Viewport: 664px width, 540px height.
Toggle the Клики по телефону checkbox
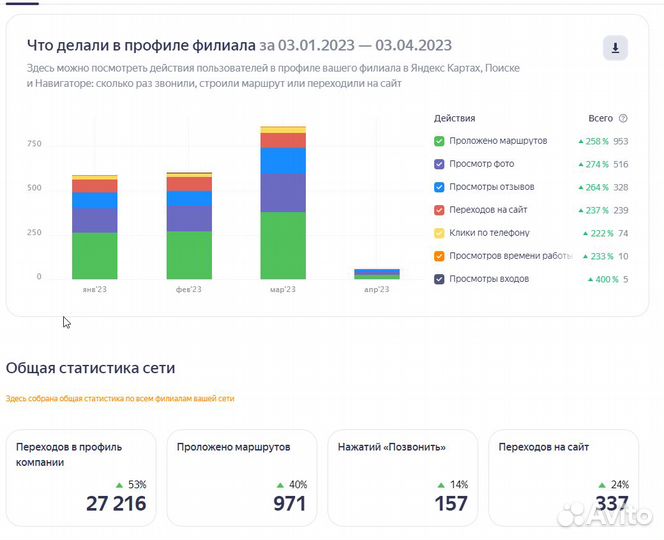439,233
